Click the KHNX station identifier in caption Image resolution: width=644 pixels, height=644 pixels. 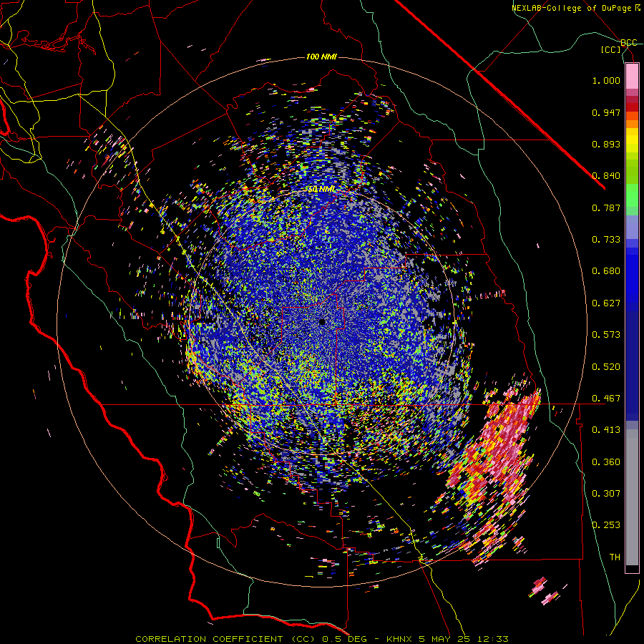(400, 639)
